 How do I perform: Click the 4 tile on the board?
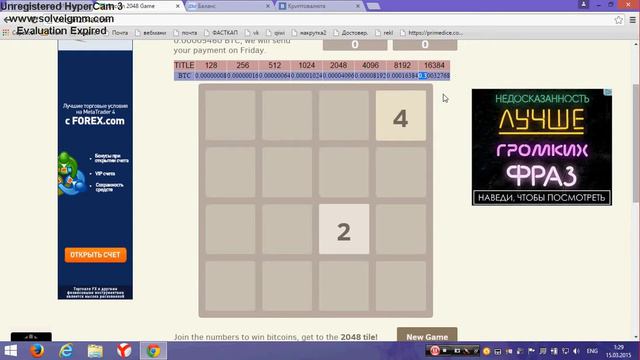pyautogui.click(x=401, y=116)
